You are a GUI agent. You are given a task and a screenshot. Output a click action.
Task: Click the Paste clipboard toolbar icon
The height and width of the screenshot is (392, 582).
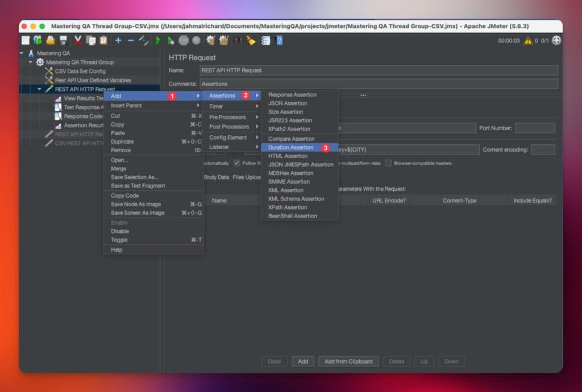[103, 40]
